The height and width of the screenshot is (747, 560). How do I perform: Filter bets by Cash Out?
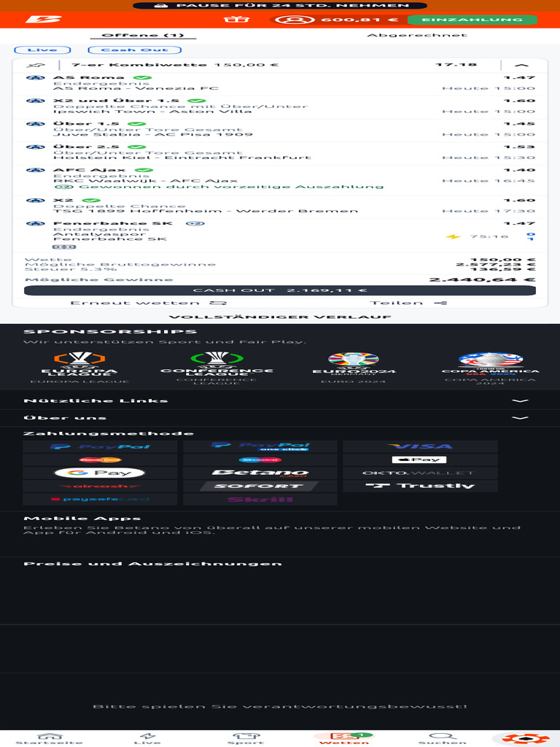pos(135,50)
